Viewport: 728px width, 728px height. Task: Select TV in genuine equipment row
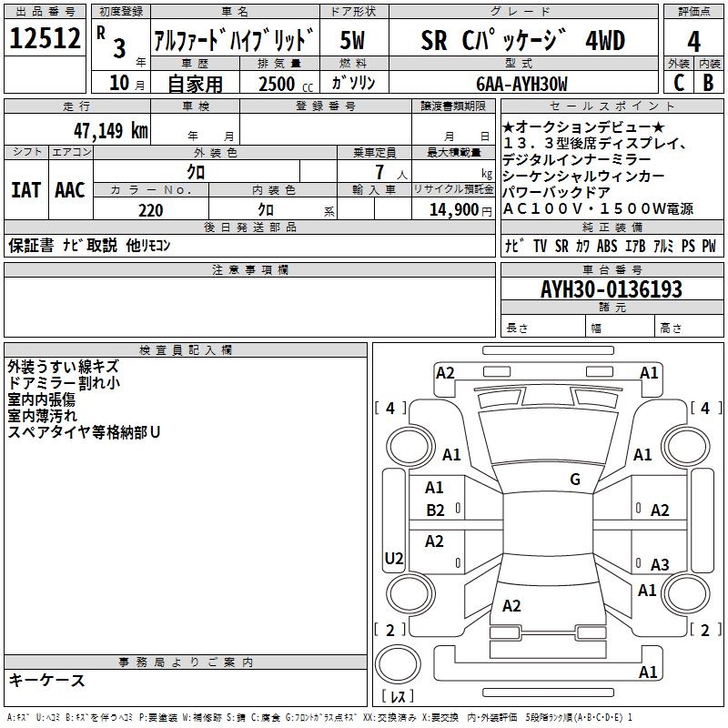[x=540, y=246]
